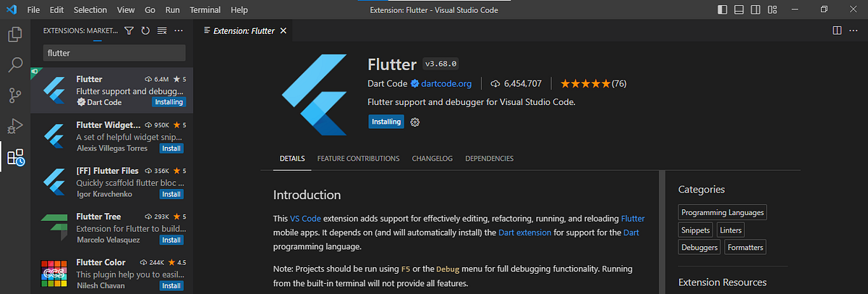Open the Search view in activity bar
Image resolution: width=868 pixels, height=294 pixels.
(x=14, y=65)
